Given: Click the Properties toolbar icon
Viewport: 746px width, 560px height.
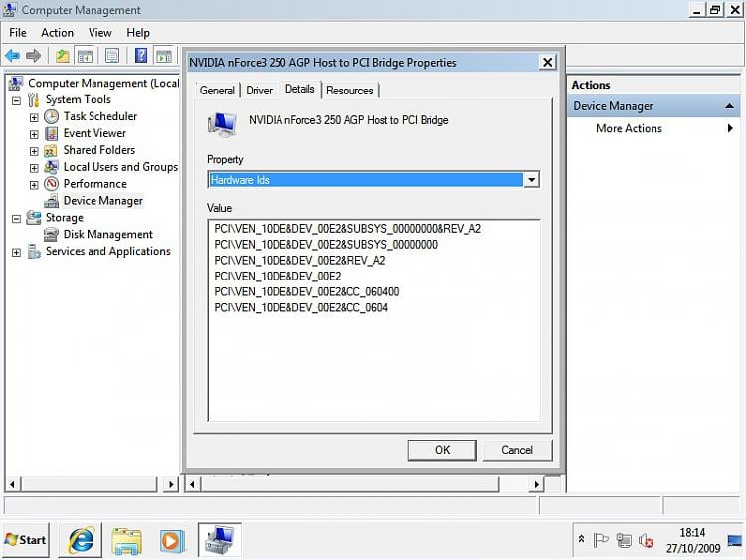Looking at the screenshot, I should (x=112, y=56).
